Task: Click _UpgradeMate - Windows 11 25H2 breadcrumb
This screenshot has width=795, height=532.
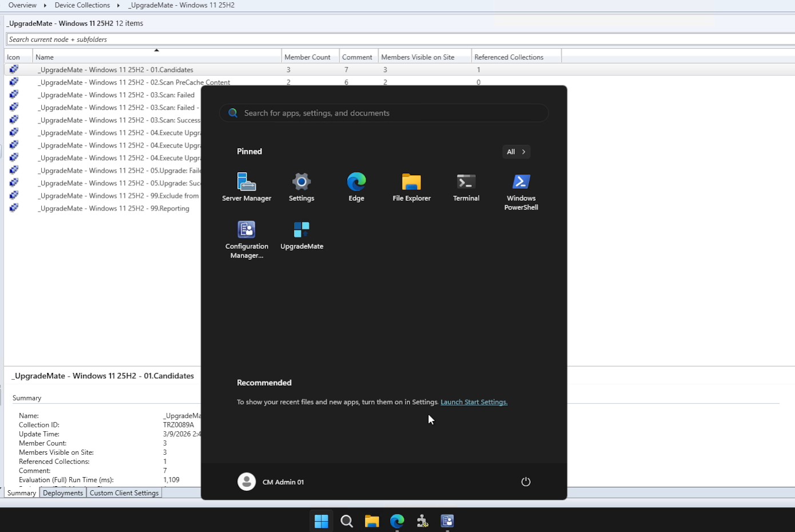Action: 181,5
